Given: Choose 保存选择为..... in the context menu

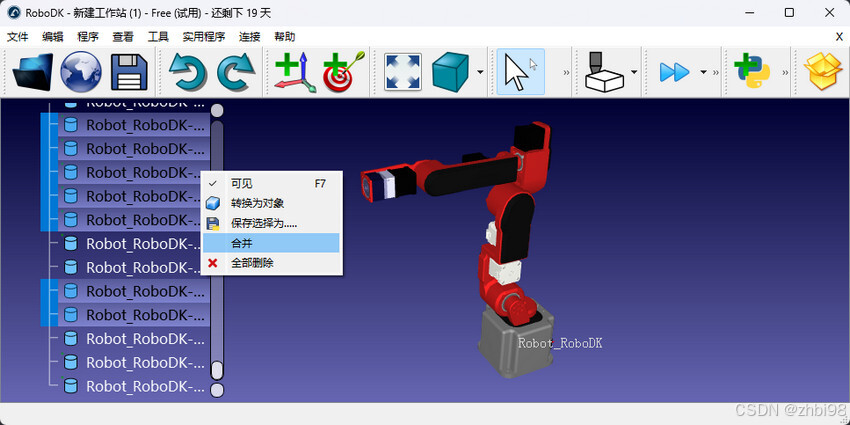Looking at the screenshot, I should pyautogui.click(x=271, y=223).
